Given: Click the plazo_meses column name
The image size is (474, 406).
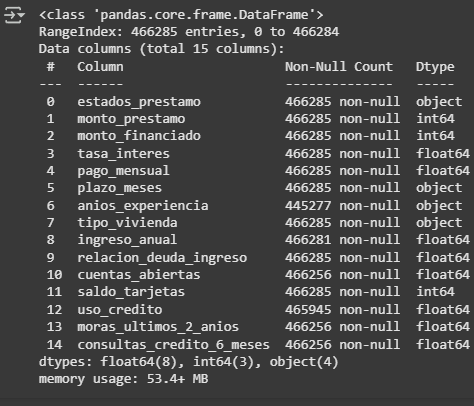Looking at the screenshot, I should [x=120, y=188].
